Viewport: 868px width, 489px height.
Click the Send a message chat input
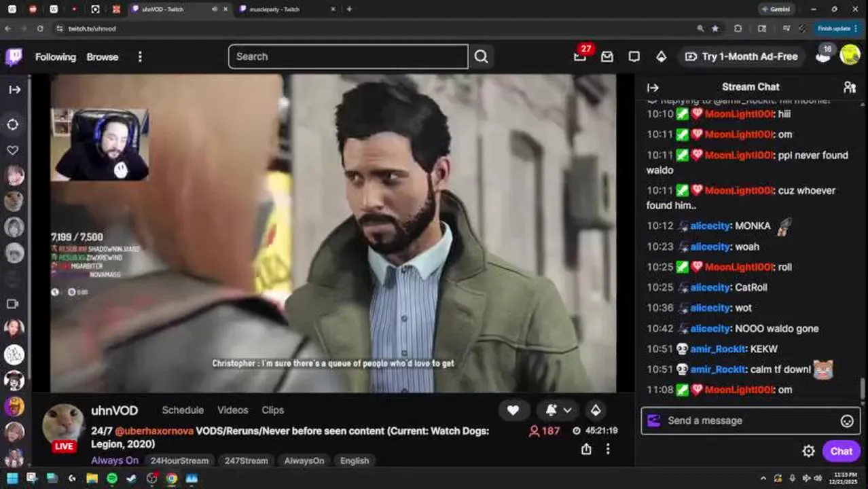(751, 421)
